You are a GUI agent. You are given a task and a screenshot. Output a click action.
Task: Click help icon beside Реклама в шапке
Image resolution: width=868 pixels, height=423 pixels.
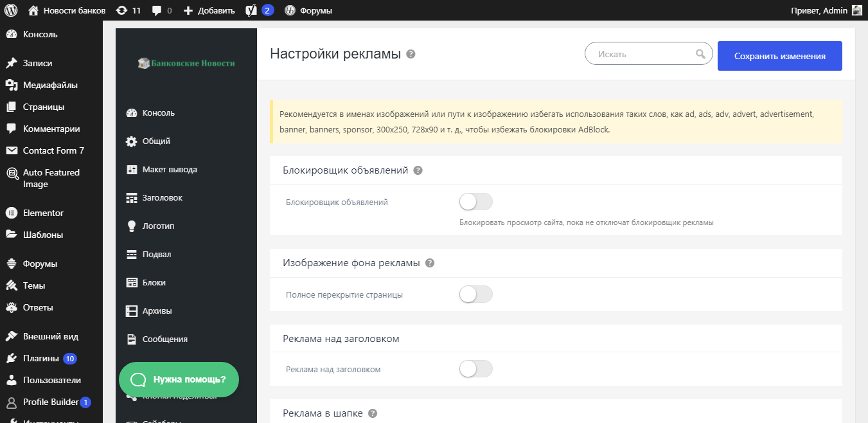pyautogui.click(x=373, y=413)
